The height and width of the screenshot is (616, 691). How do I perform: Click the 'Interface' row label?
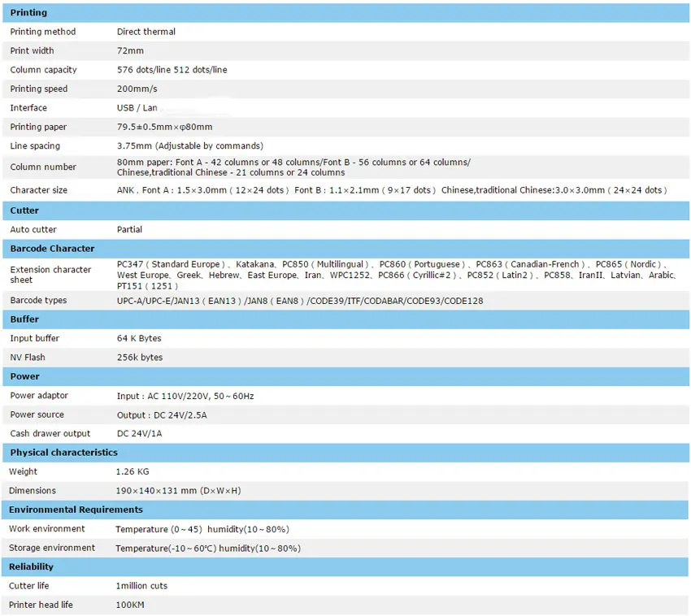[x=28, y=107]
